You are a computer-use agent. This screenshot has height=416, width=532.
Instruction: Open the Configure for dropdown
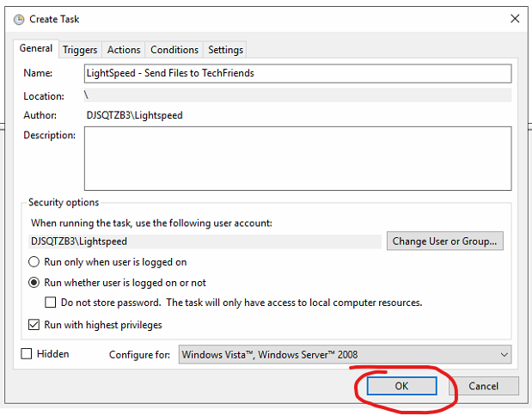click(x=345, y=355)
